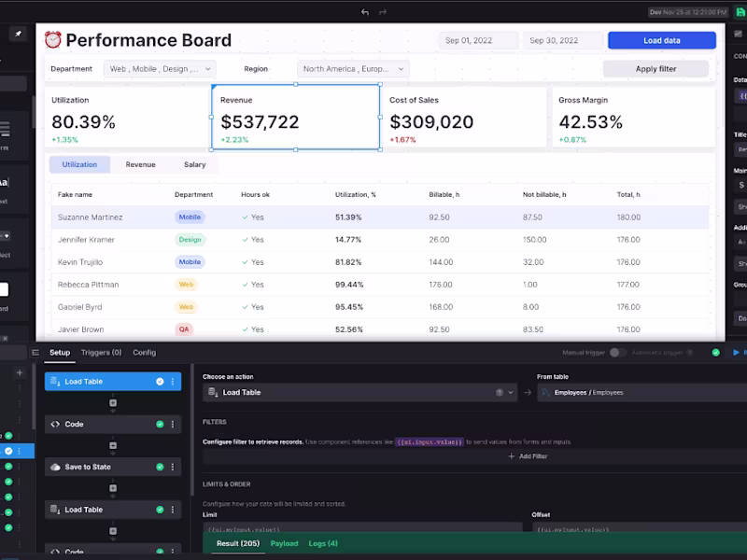Open the Triggers (0) tab
The image size is (747, 560).
(x=102, y=353)
